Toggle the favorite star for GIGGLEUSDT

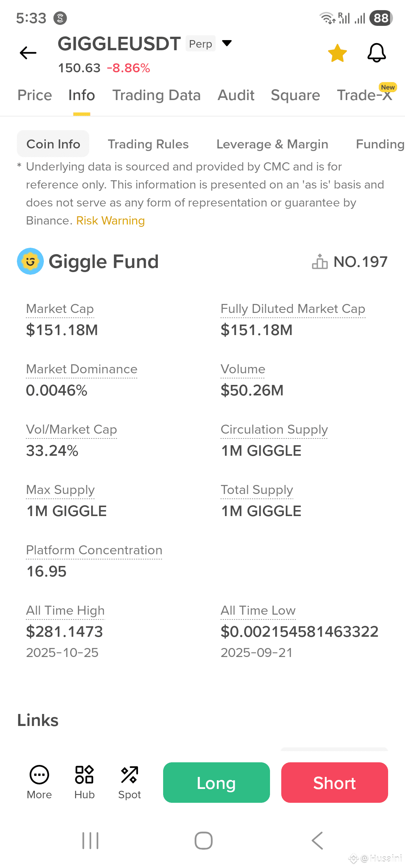pyautogui.click(x=337, y=53)
